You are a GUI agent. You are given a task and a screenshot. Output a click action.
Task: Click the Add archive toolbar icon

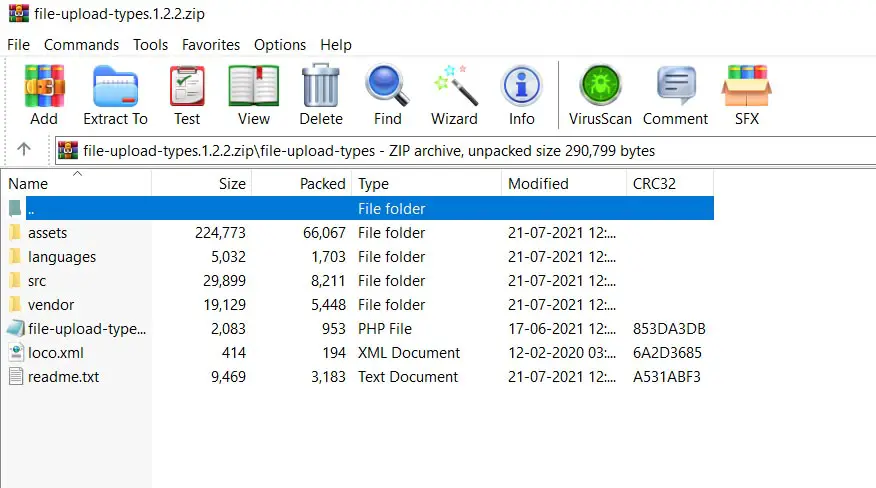45,86
